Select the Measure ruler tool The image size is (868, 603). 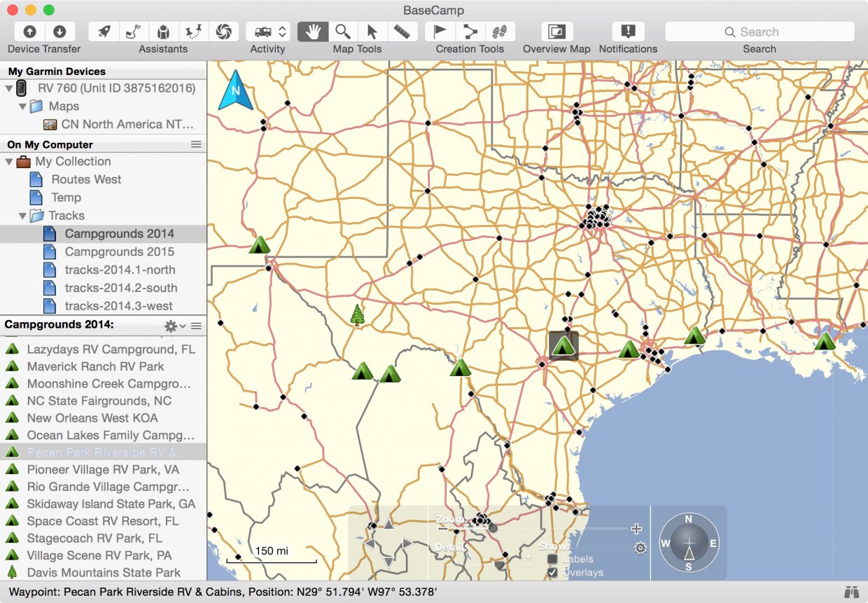coord(401,32)
